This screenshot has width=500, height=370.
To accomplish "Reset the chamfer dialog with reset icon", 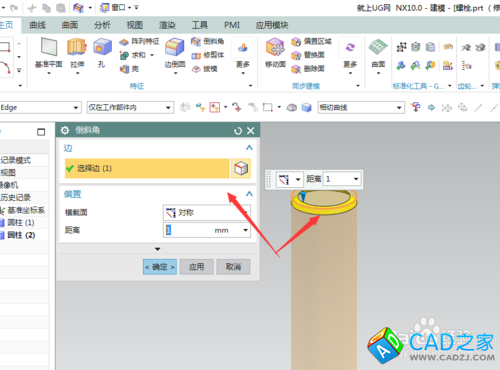I will pyautogui.click(x=238, y=131).
